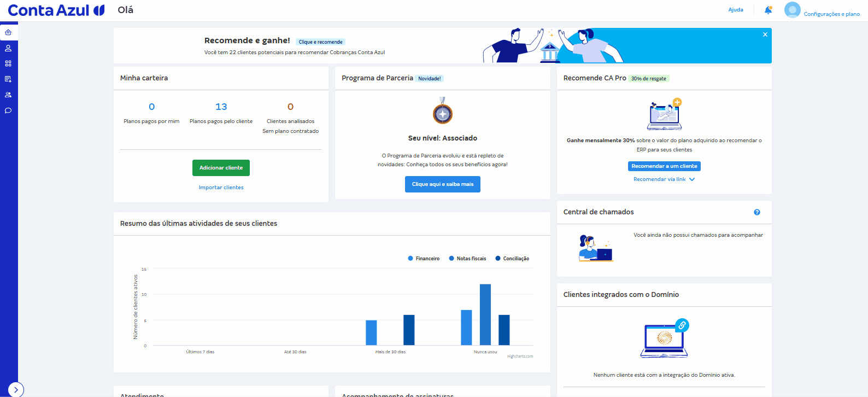Click the Highcharts.com credit link
The width and height of the screenshot is (868, 397).
pos(520,357)
